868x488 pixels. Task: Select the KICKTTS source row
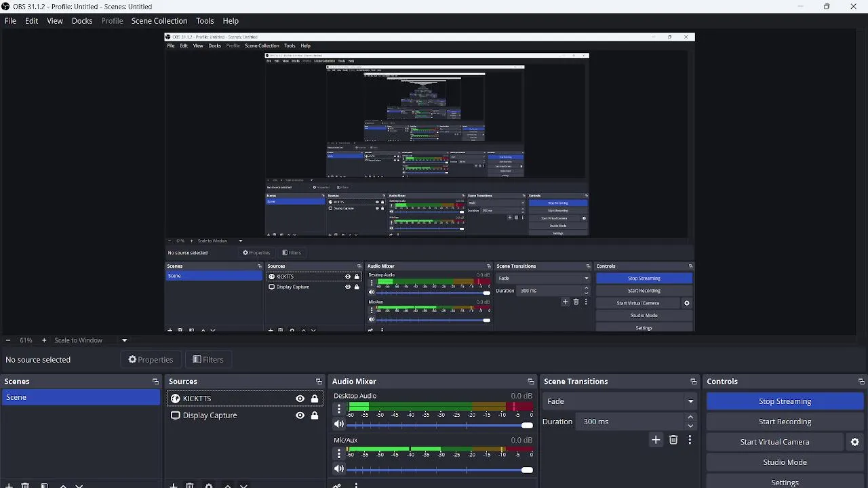(245, 399)
